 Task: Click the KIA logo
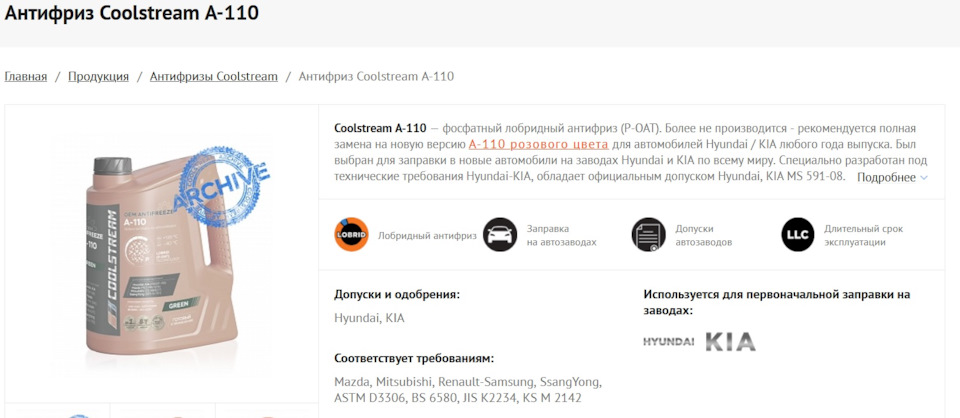(730, 342)
